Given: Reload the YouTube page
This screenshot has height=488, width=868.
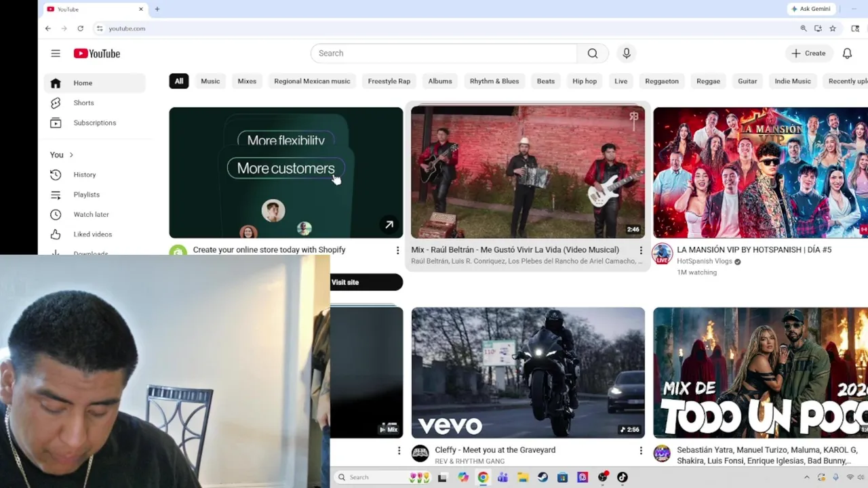Looking at the screenshot, I should click(x=80, y=28).
